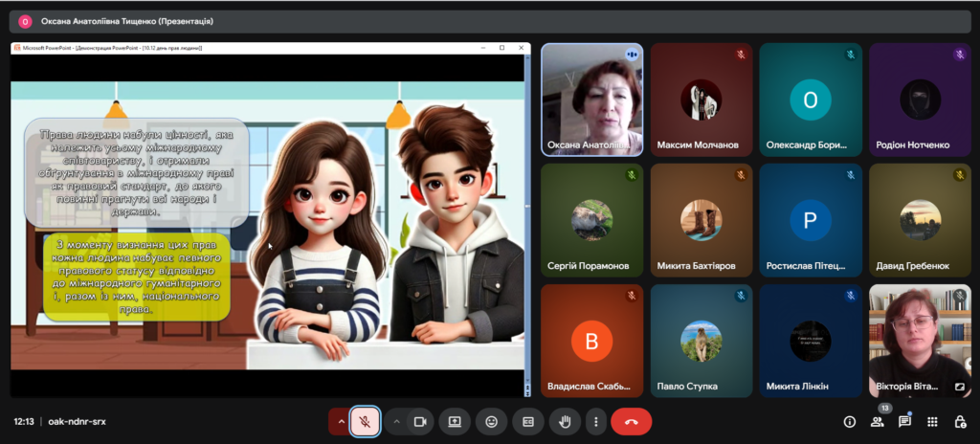
Task: Open the activities grid icon
Action: pyautogui.click(x=932, y=422)
